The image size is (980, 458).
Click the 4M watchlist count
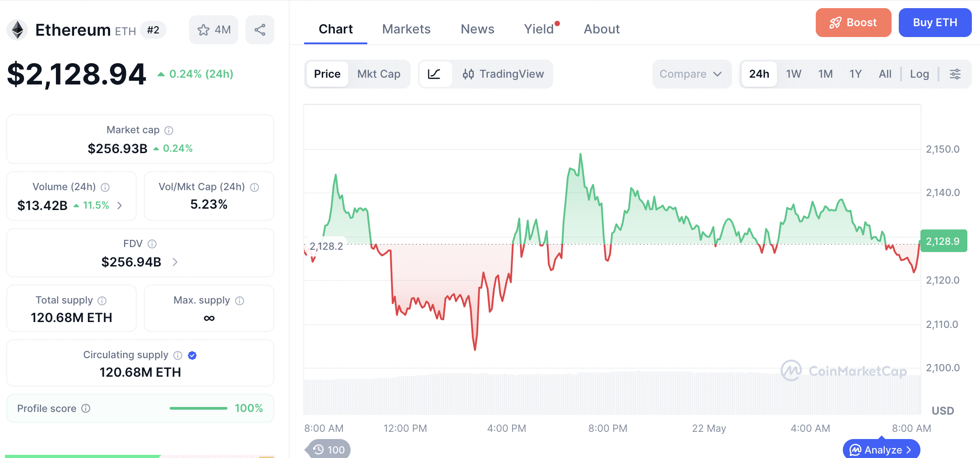point(223,30)
